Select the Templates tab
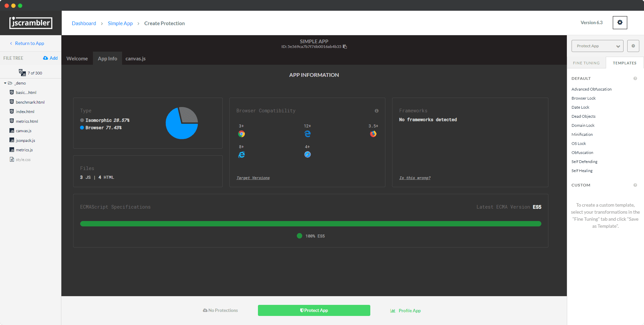644x325 pixels. click(625, 63)
